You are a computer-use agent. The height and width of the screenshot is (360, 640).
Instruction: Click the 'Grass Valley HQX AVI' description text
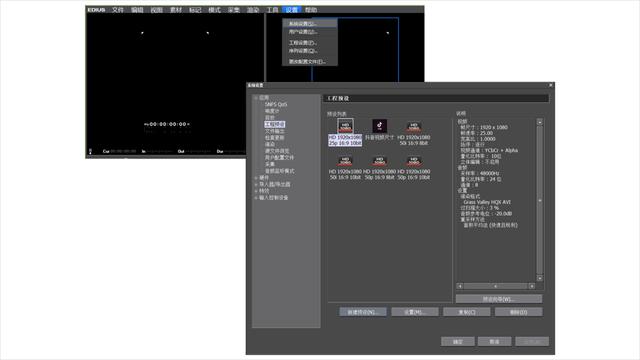click(487, 202)
